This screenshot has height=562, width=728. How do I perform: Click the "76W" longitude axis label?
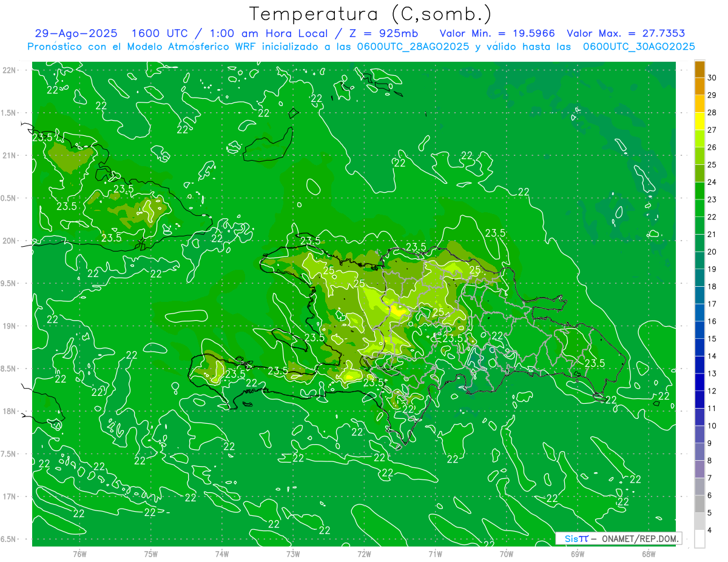pyautogui.click(x=79, y=554)
